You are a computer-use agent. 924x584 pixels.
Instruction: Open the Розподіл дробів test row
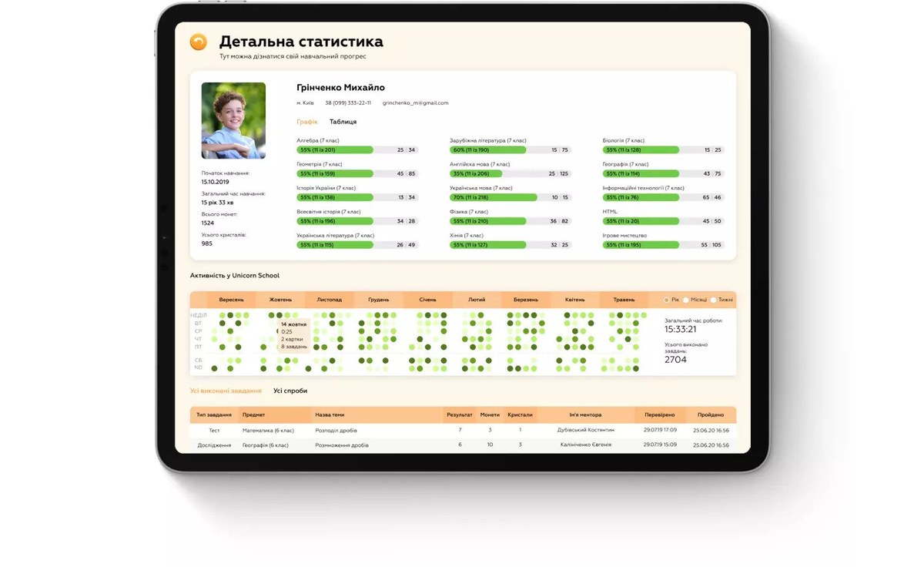click(336, 430)
